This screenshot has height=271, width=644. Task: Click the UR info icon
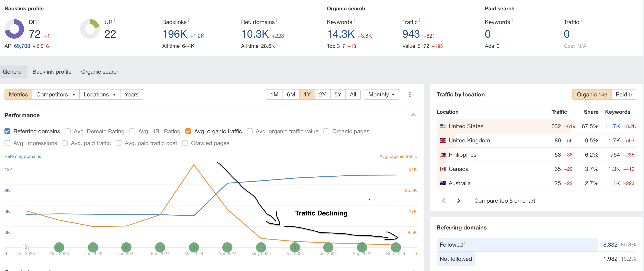click(115, 20)
